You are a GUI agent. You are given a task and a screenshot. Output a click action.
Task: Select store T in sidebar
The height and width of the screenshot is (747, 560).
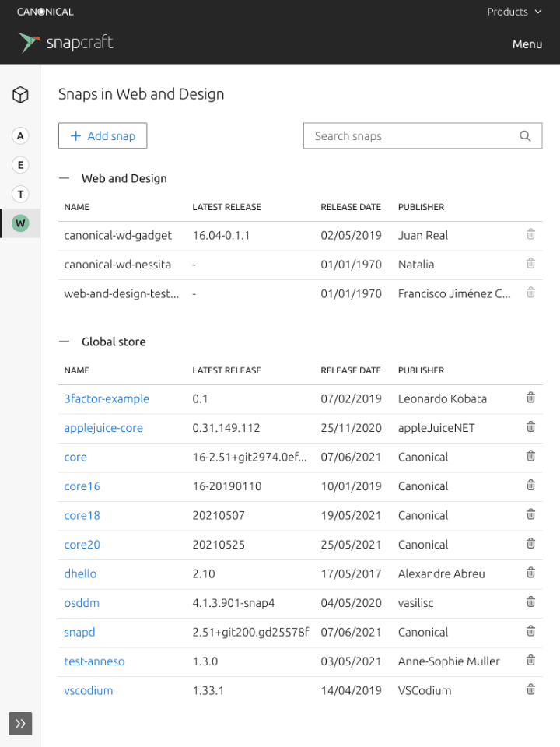(x=20, y=195)
